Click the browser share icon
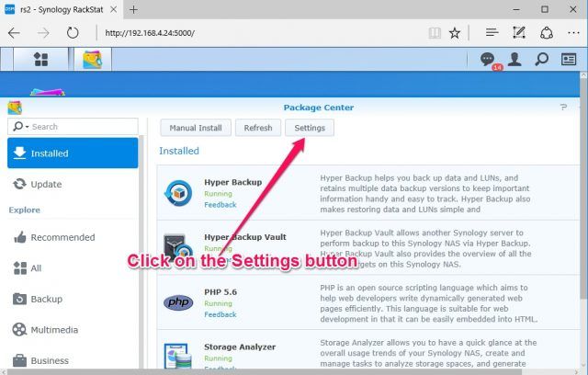The width and height of the screenshot is (588, 375). (x=547, y=33)
